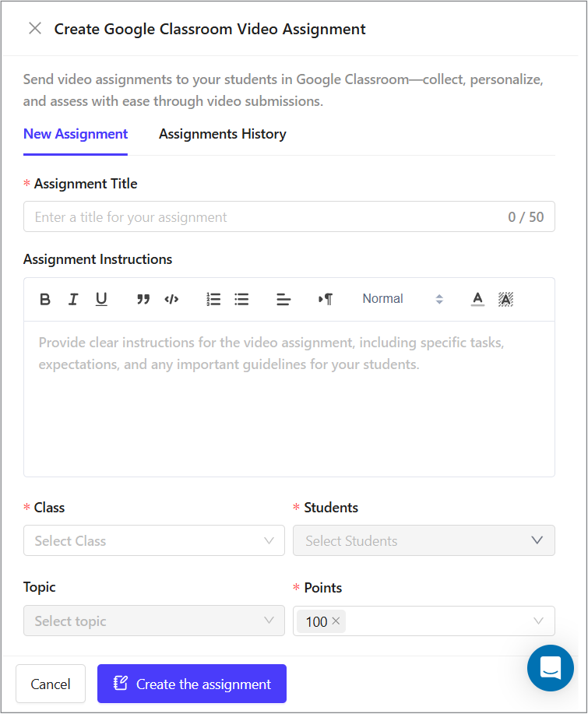Viewport: 588px width, 714px height.
Task: Open the text highlight color picker
Action: tap(505, 299)
